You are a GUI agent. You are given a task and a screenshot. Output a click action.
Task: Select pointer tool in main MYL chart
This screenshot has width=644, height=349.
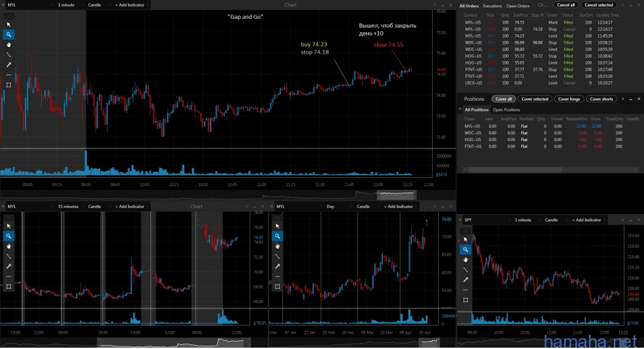pos(9,25)
